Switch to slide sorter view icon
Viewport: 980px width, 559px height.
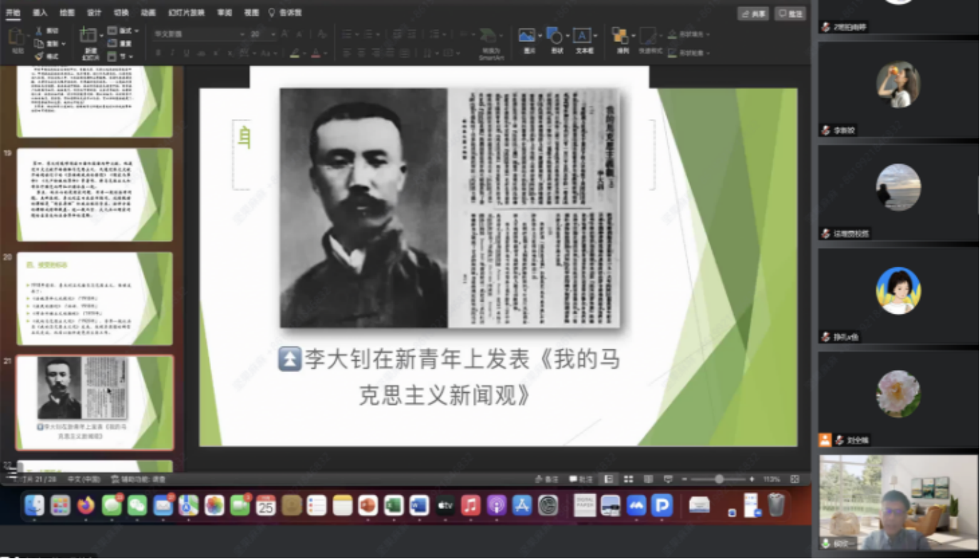(629, 479)
